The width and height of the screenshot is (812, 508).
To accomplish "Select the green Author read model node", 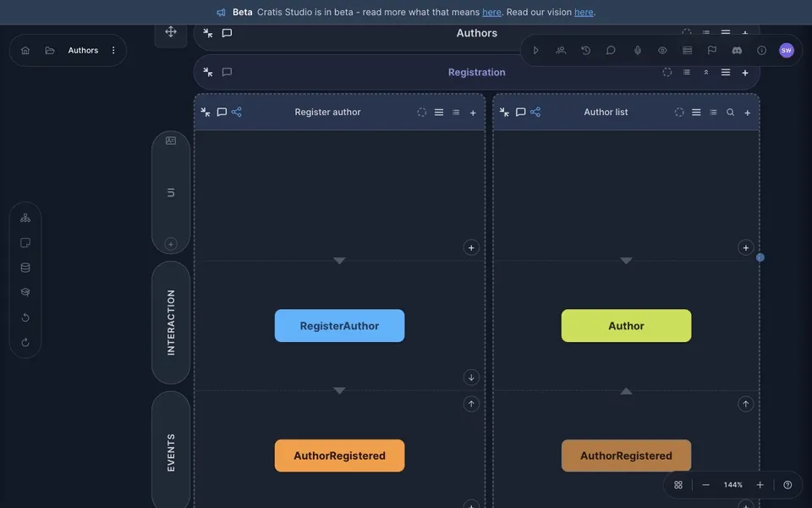I will (626, 325).
